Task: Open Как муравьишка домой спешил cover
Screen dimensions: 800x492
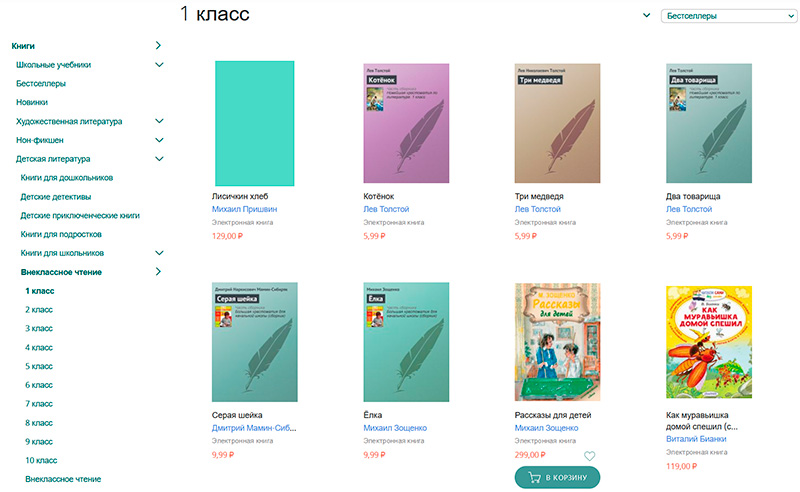Action: pos(708,343)
